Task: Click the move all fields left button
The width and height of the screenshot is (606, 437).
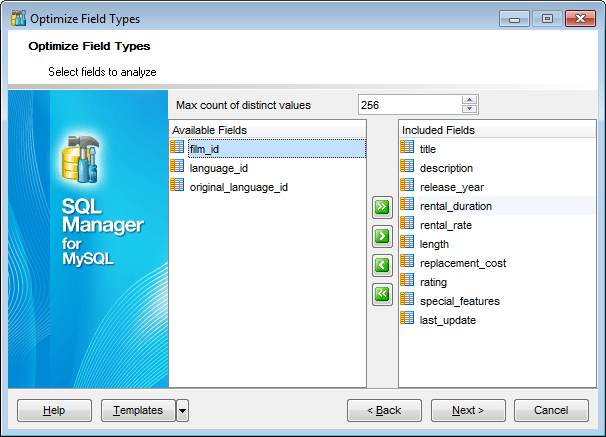Action: click(x=382, y=294)
